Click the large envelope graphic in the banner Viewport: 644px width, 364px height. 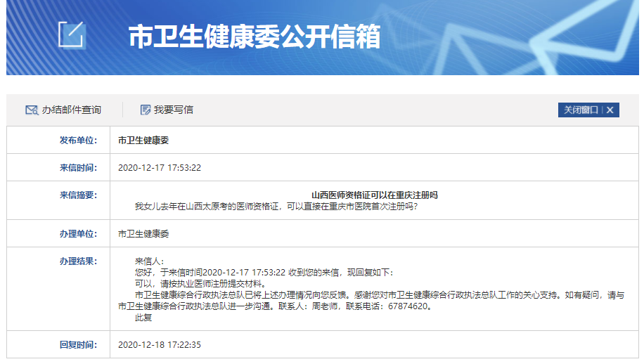point(577,39)
